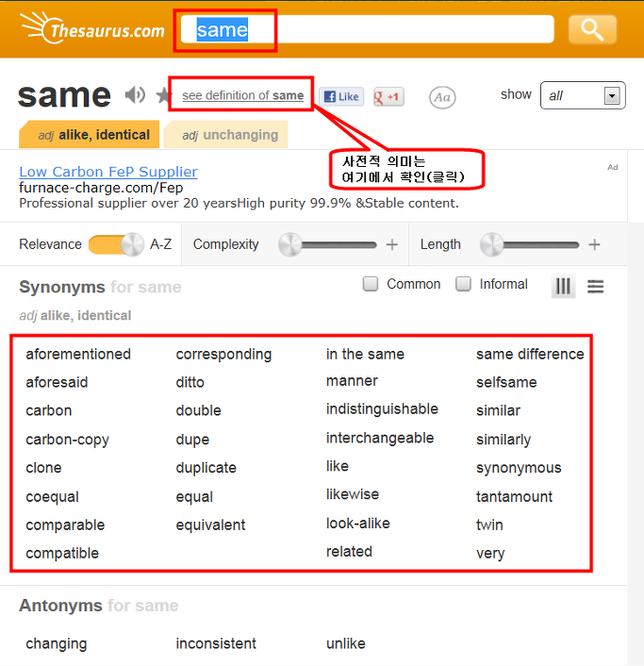
Task: Click synonym 'in the same manner'
Action: 365,367
